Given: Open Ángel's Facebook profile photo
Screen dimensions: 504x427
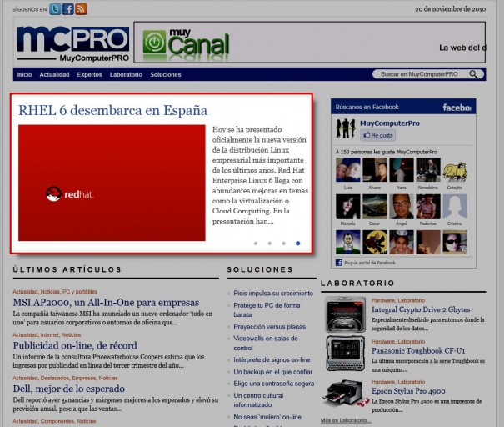Looking at the screenshot, I should tap(402, 207).
